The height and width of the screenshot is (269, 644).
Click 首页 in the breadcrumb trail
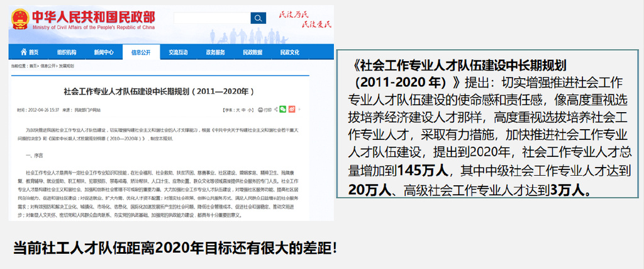(33, 66)
